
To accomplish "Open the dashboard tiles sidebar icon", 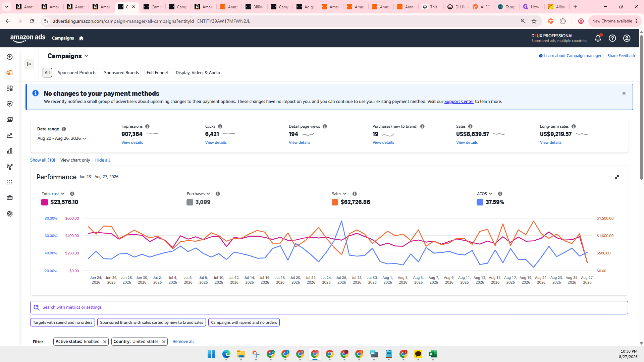I will [10, 88].
